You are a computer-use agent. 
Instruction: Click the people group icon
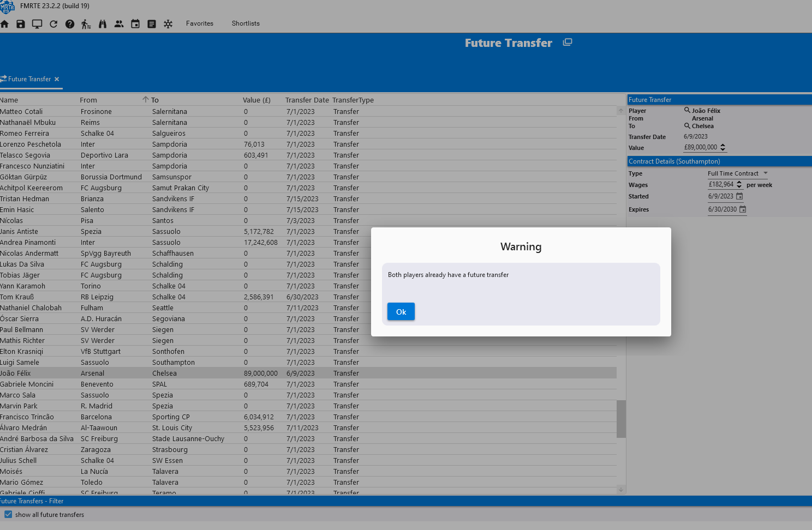tap(119, 24)
